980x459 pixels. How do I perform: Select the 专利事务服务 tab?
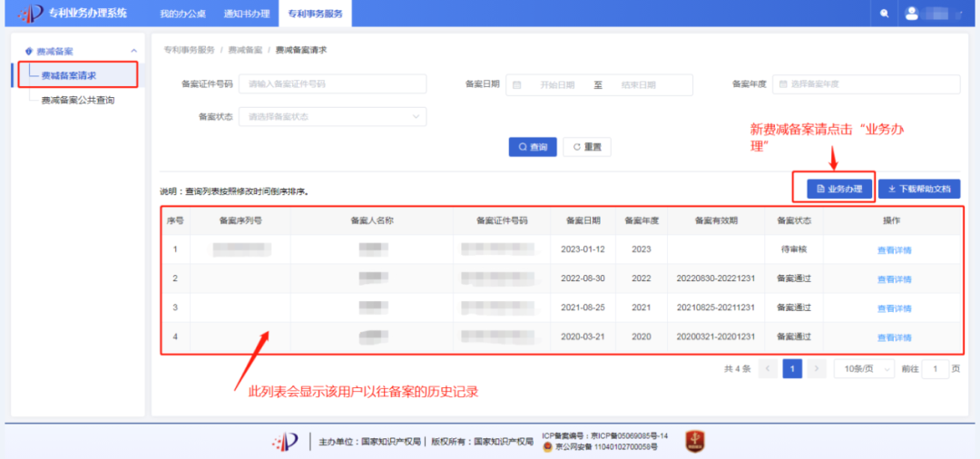315,14
